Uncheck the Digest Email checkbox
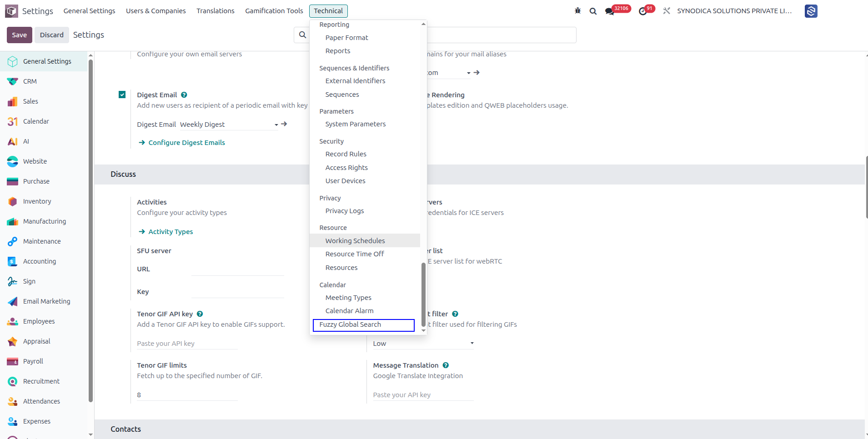Screen dimensions: 868x439 click(122, 95)
